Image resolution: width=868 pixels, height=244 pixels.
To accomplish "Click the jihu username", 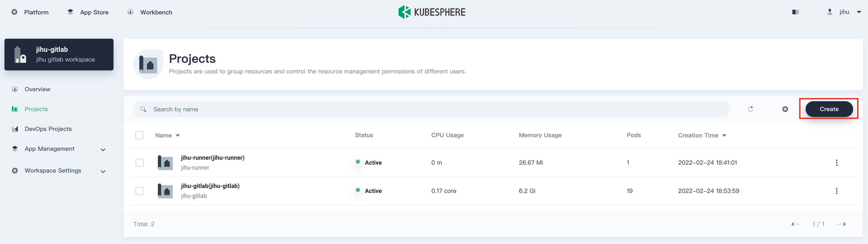I will pyautogui.click(x=844, y=12).
